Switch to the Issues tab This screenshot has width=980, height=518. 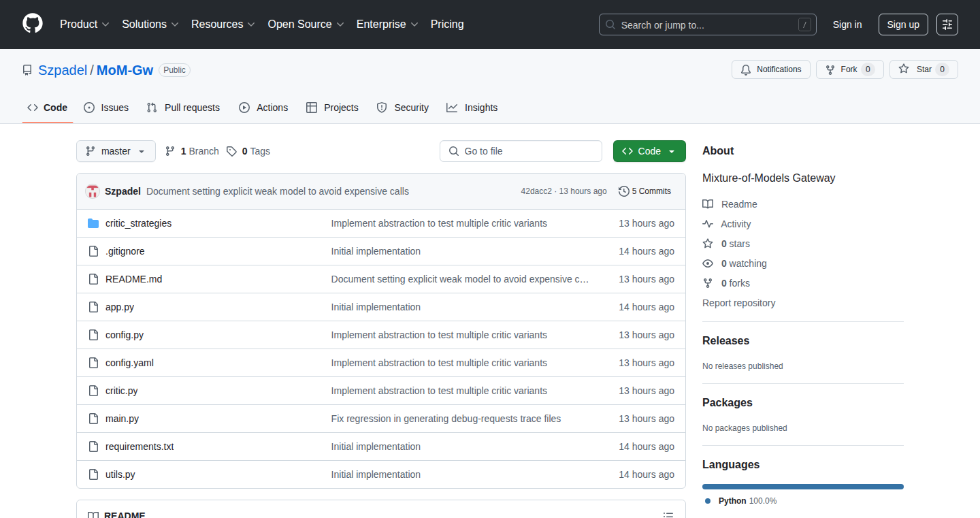[x=106, y=108]
